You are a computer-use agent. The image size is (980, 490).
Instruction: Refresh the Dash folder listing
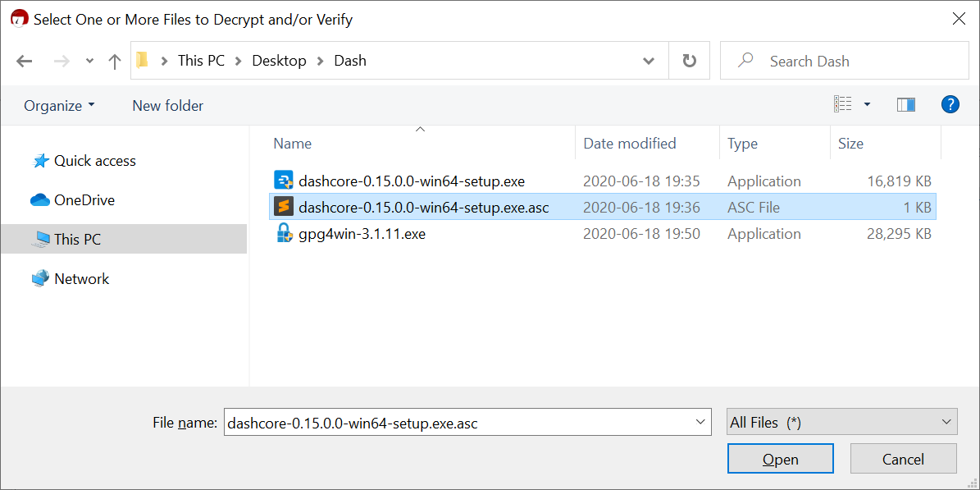pos(690,61)
